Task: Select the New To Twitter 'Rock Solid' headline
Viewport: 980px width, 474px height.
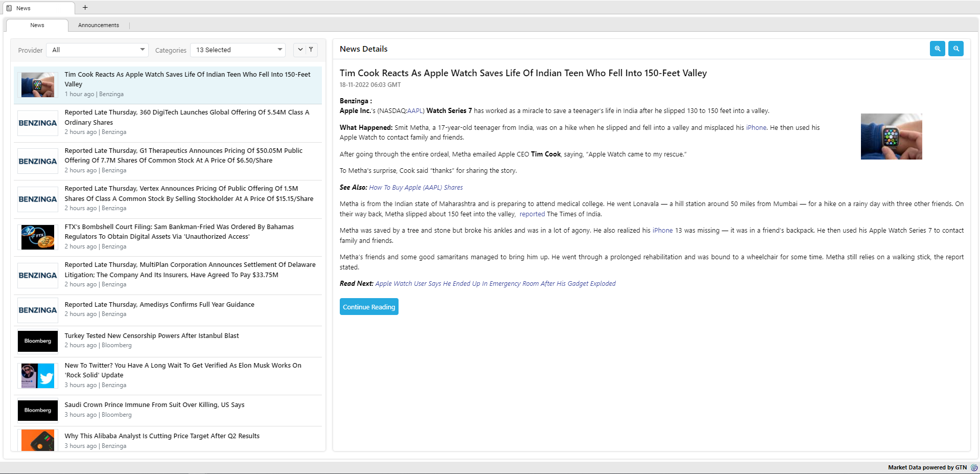Action: pos(183,370)
